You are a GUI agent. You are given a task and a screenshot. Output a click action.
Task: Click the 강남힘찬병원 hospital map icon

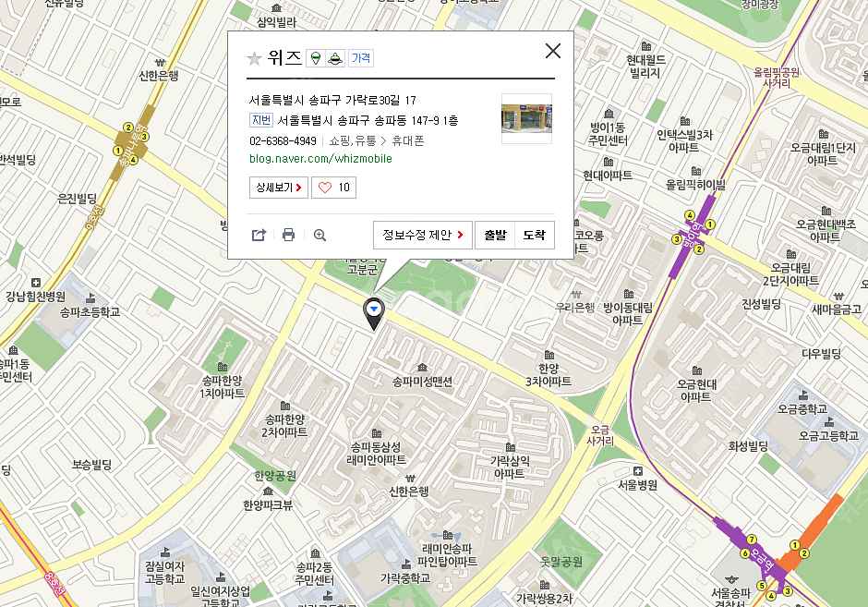tap(35, 283)
